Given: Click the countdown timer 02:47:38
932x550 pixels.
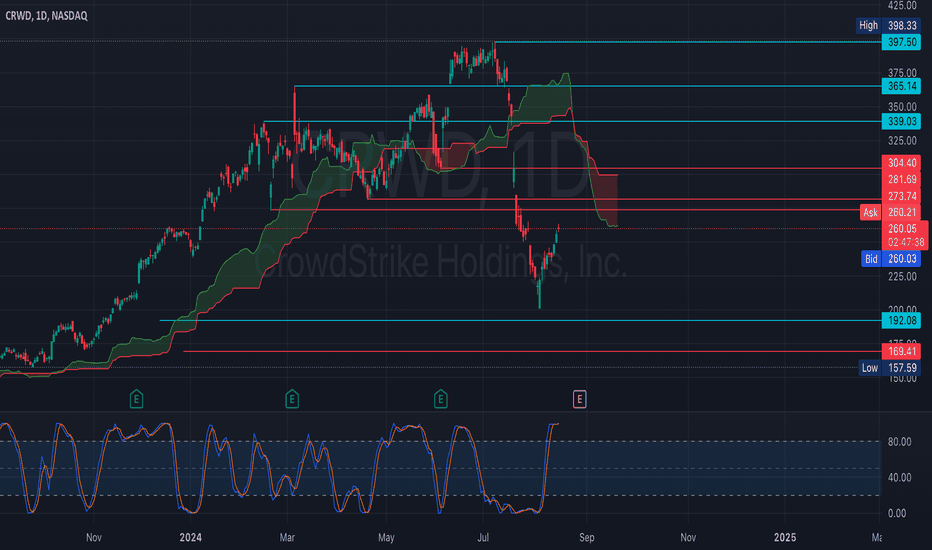Looking at the screenshot, I should (906, 243).
